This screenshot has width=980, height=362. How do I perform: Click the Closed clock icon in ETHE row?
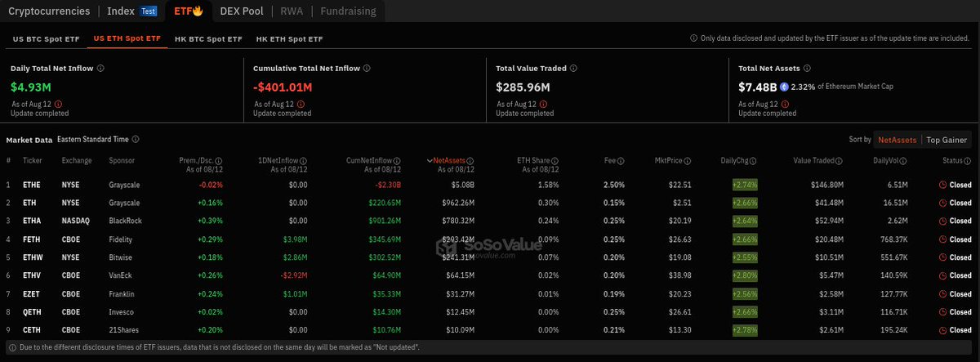point(943,185)
